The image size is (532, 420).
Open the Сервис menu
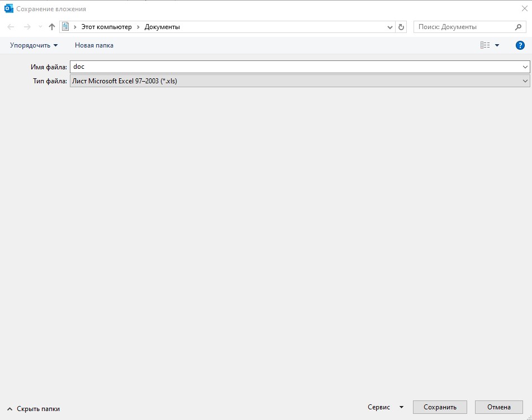(x=386, y=407)
